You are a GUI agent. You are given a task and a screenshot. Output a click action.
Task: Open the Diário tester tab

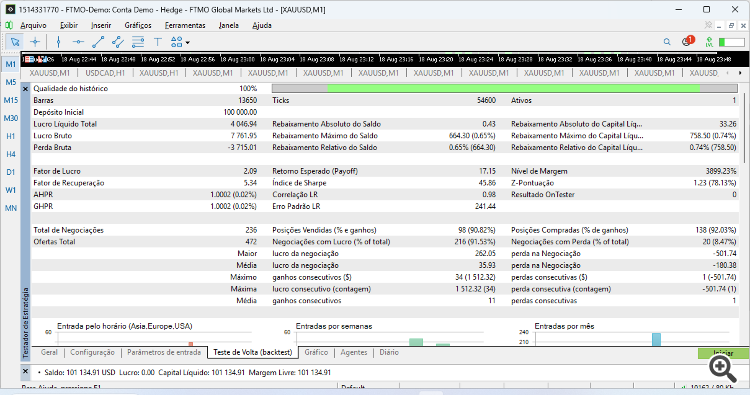(389, 352)
